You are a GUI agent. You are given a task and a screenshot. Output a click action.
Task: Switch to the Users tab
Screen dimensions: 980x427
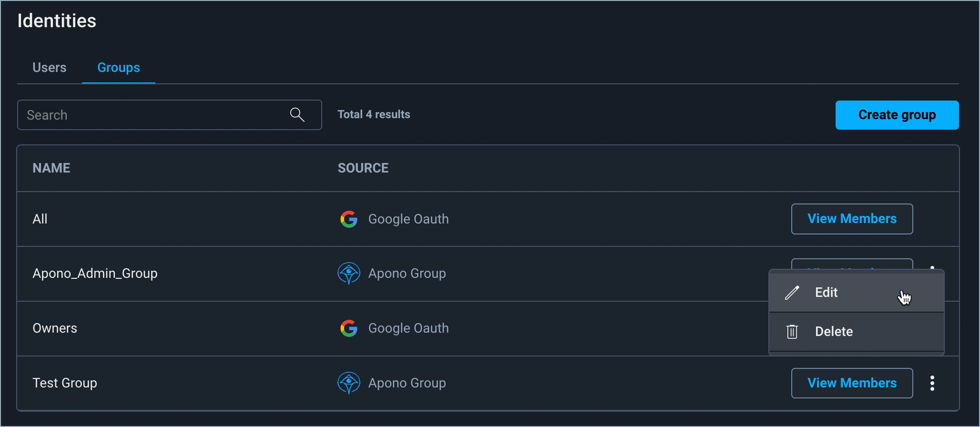point(50,68)
